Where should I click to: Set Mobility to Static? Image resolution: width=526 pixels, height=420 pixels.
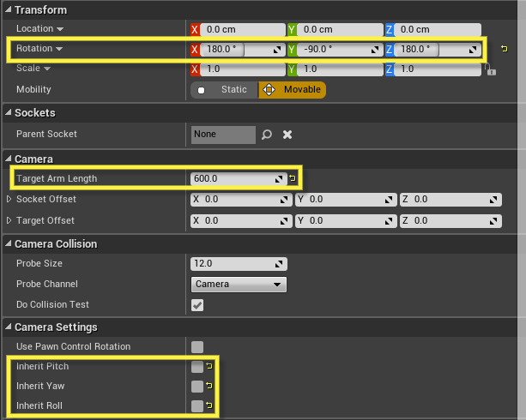[224, 90]
